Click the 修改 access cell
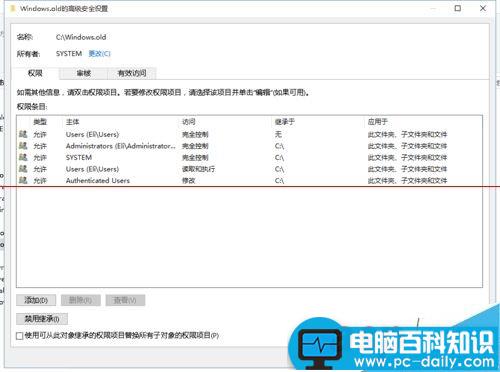 pyautogui.click(x=188, y=180)
